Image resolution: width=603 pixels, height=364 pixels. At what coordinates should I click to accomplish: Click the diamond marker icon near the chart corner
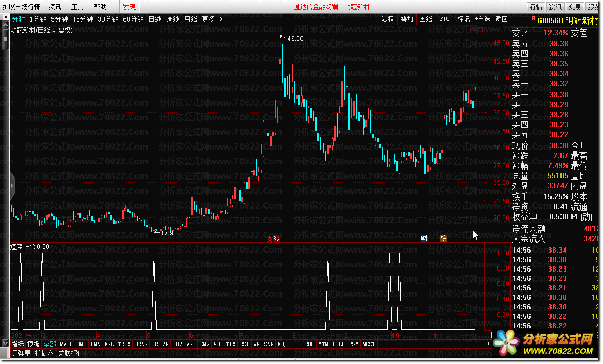(473, 29)
